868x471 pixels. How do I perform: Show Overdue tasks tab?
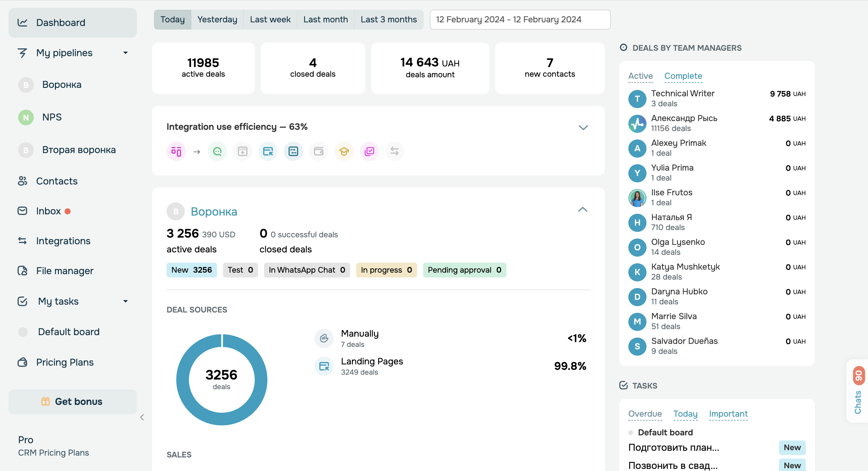click(x=645, y=414)
